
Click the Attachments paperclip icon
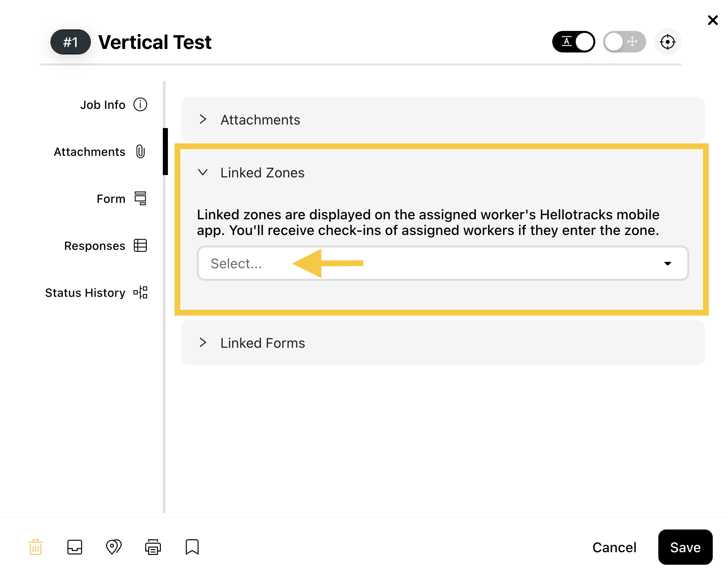[141, 152]
